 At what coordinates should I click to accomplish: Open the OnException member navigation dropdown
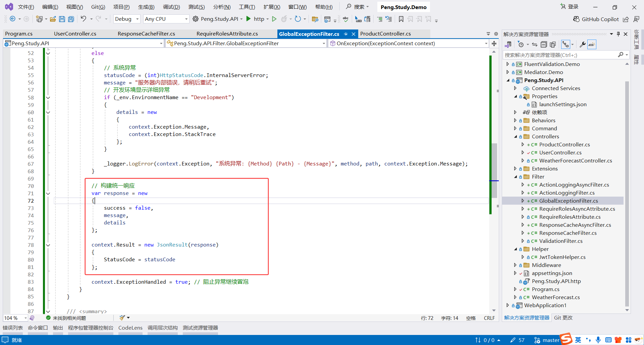pyautogui.click(x=409, y=44)
